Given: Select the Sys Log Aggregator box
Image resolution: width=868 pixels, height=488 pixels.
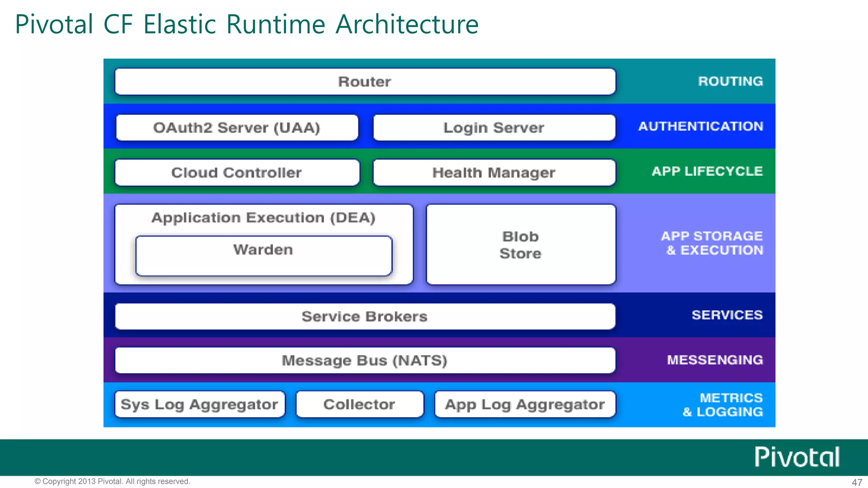Looking at the screenshot, I should [x=199, y=404].
